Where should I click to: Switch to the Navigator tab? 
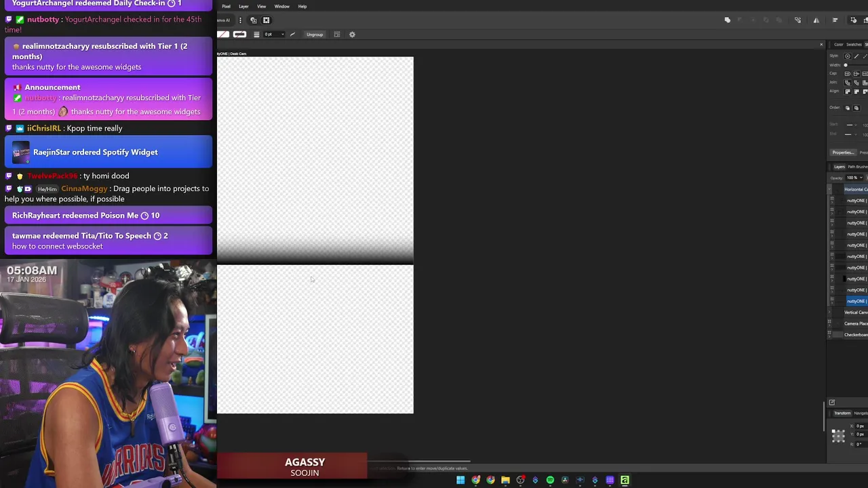click(x=861, y=413)
